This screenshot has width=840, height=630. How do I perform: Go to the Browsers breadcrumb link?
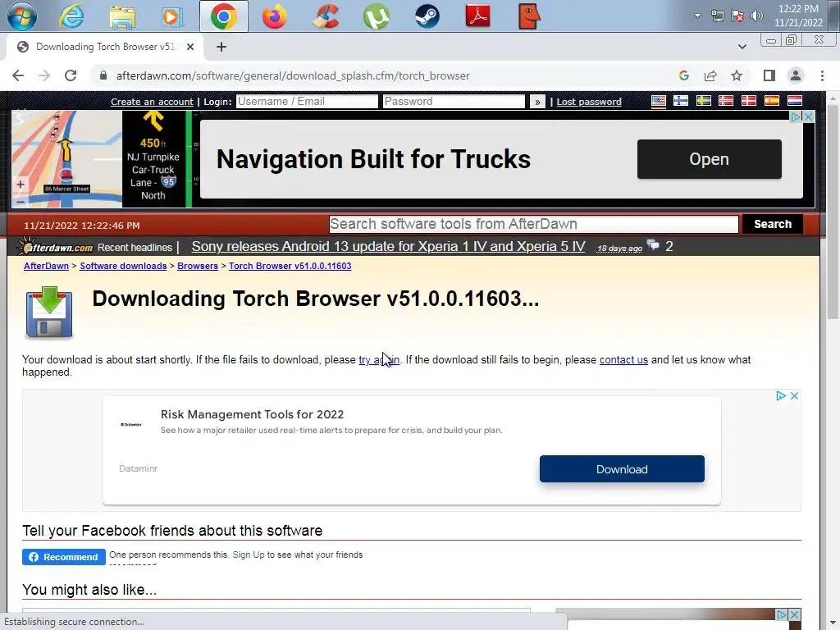tap(198, 267)
